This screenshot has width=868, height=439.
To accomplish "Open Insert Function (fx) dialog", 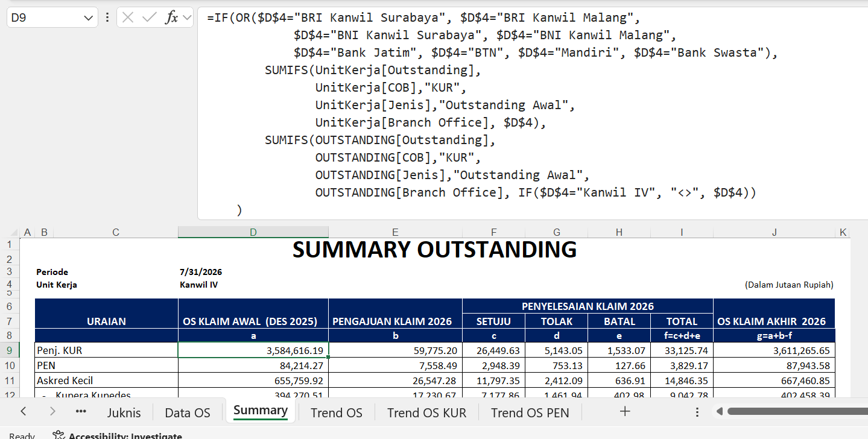I will [172, 17].
